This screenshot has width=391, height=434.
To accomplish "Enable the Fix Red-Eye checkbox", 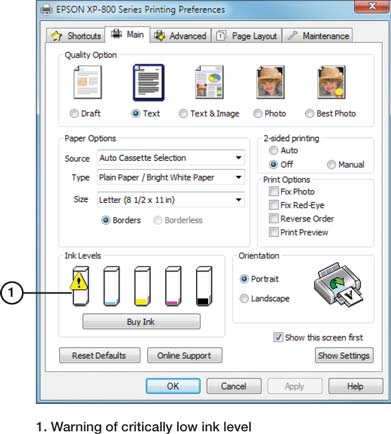I will (274, 205).
